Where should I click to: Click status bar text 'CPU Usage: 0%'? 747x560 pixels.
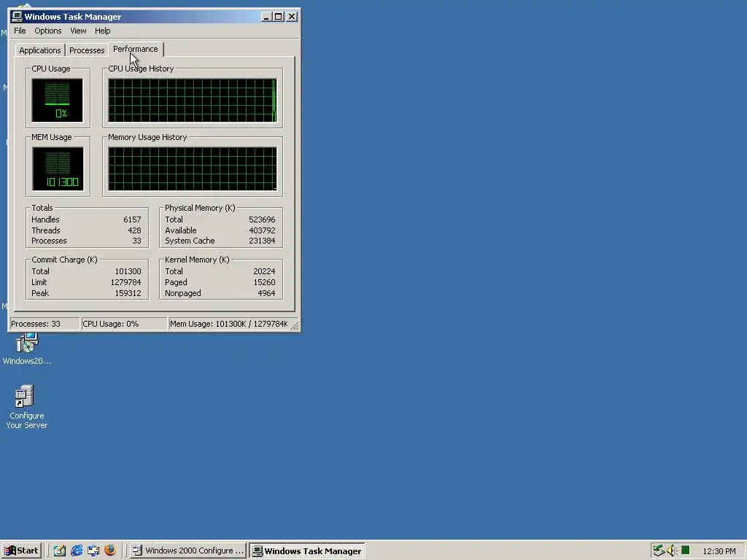tap(111, 324)
